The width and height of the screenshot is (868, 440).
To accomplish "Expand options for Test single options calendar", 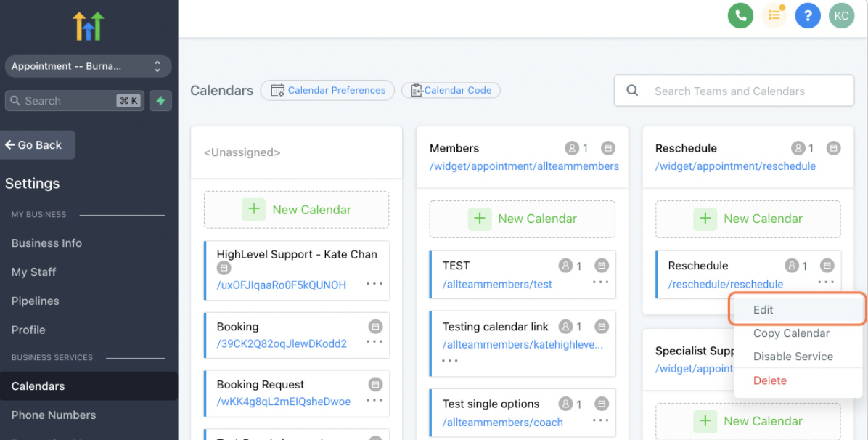I will tap(600, 420).
